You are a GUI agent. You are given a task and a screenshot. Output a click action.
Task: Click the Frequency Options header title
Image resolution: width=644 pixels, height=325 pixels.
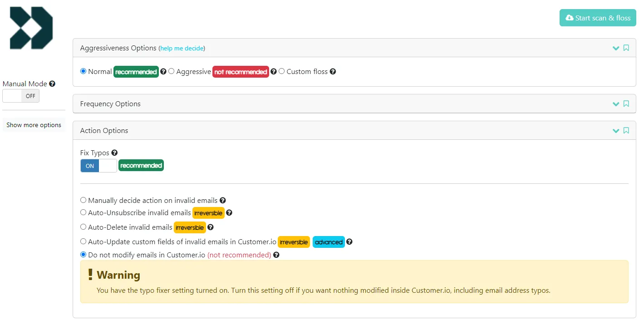pos(110,104)
